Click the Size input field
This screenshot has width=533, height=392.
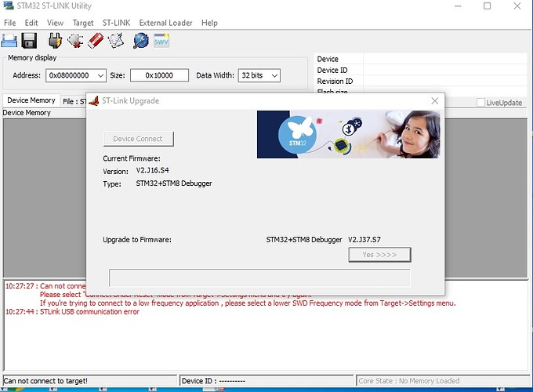(159, 75)
